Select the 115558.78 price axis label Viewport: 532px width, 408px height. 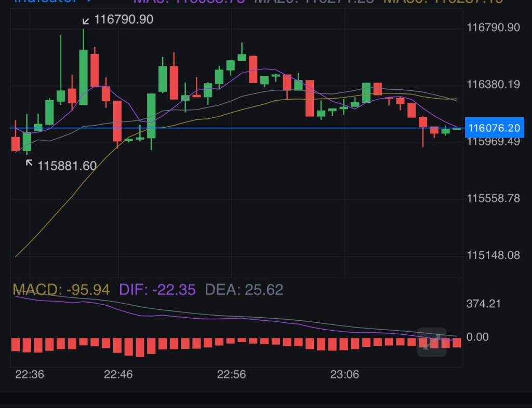click(493, 198)
